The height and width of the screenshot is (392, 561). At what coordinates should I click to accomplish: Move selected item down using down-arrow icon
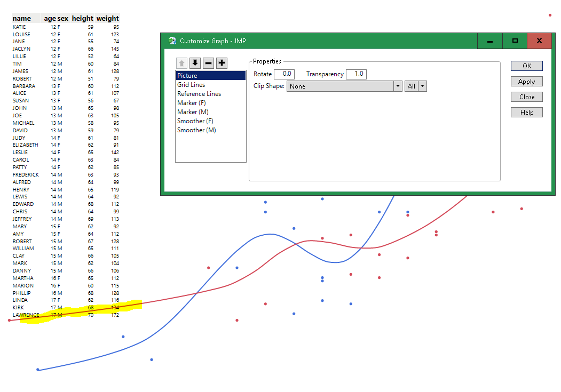[x=195, y=63]
